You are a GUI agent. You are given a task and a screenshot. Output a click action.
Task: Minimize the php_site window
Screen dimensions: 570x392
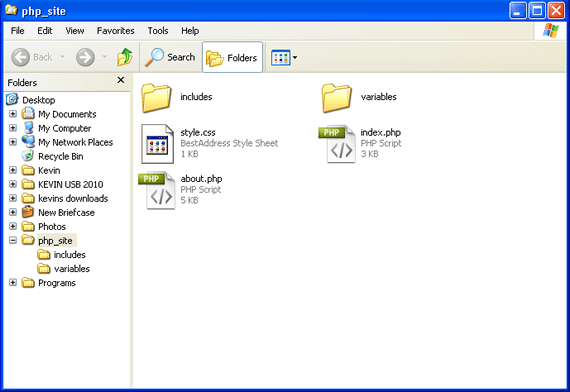[x=517, y=11]
